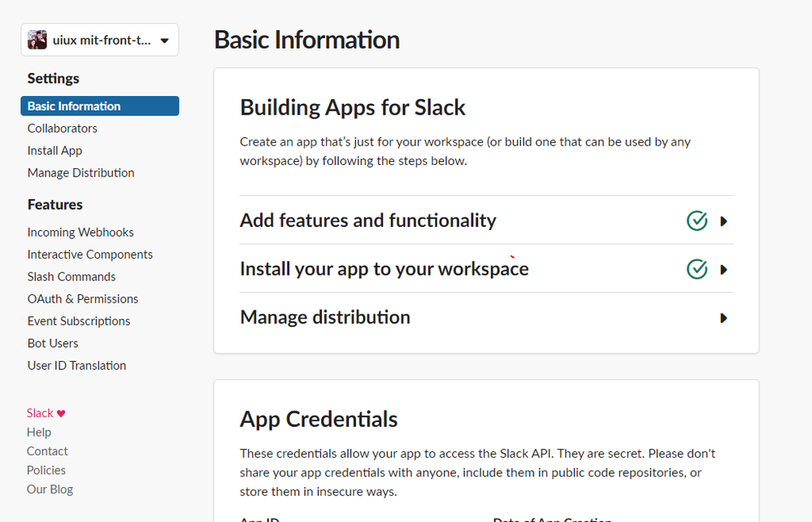
Task: Click the Slack footer link
Action: pyautogui.click(x=40, y=413)
